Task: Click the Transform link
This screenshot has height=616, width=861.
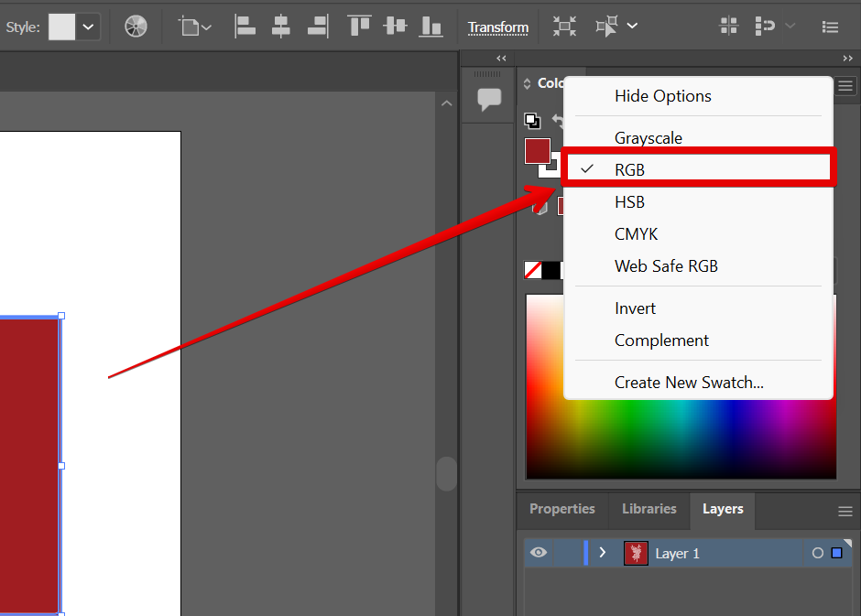Action: pos(498,27)
